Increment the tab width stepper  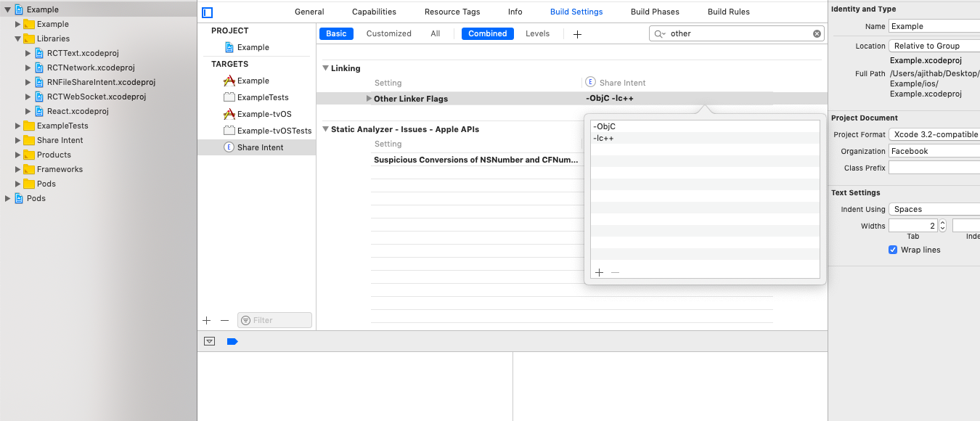942,223
